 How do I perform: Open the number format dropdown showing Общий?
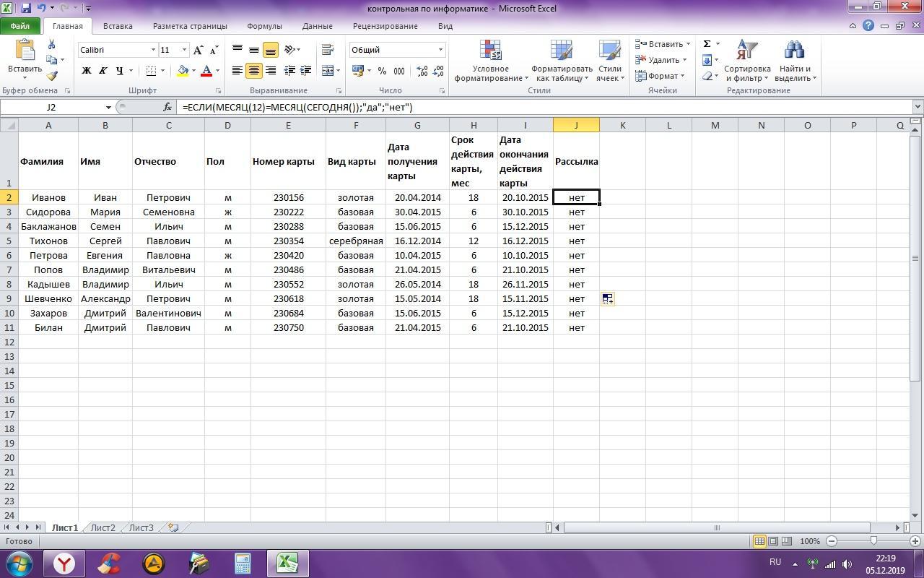[x=440, y=50]
